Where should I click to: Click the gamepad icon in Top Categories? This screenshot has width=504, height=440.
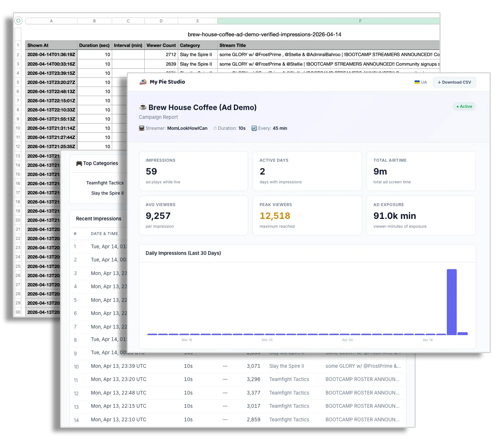click(x=78, y=163)
